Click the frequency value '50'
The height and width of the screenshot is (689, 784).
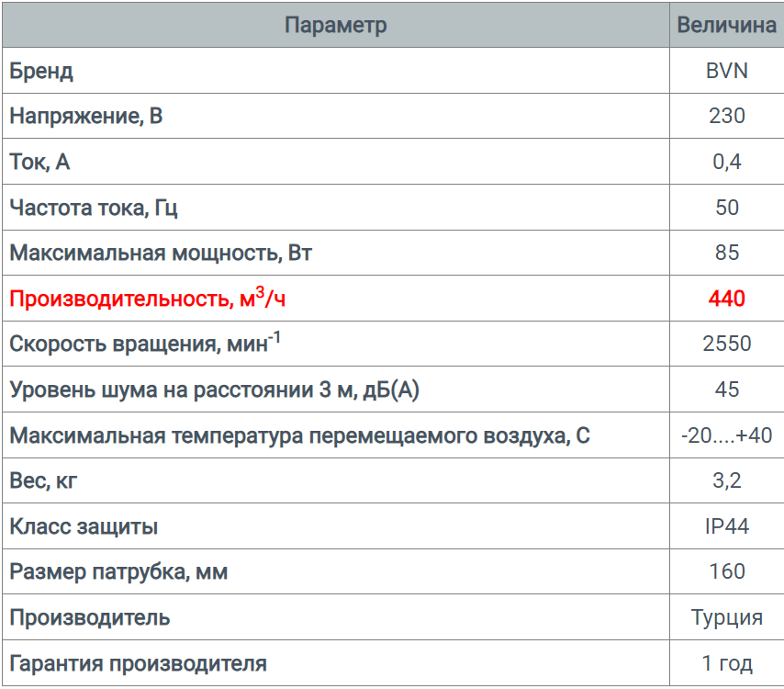[x=726, y=207]
